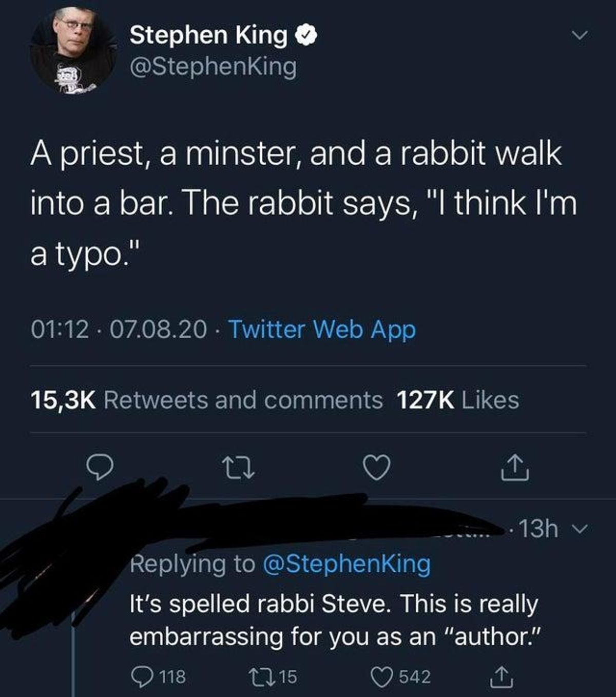Open the main tweet options chevron
The width and height of the screenshot is (616, 697).
click(x=579, y=36)
